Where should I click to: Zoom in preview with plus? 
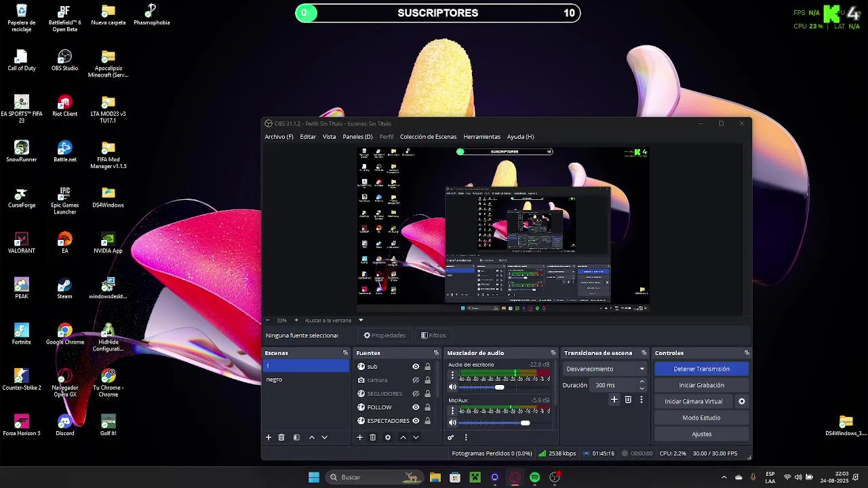click(x=296, y=321)
